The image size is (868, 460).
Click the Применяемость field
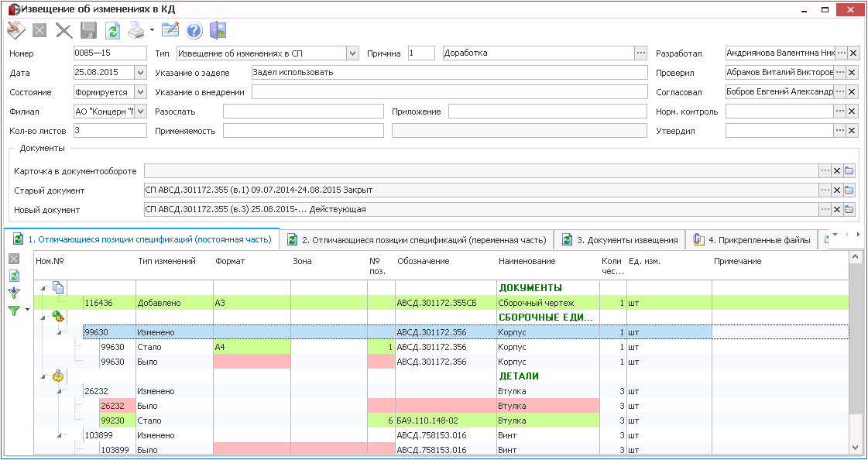pyautogui.click(x=304, y=131)
